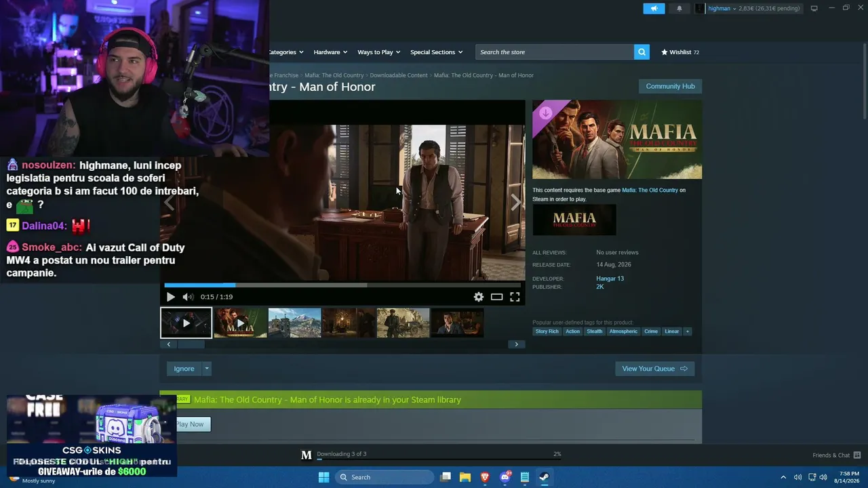The height and width of the screenshot is (488, 868).
Task: Click the download progress bar
Action: tap(439, 460)
